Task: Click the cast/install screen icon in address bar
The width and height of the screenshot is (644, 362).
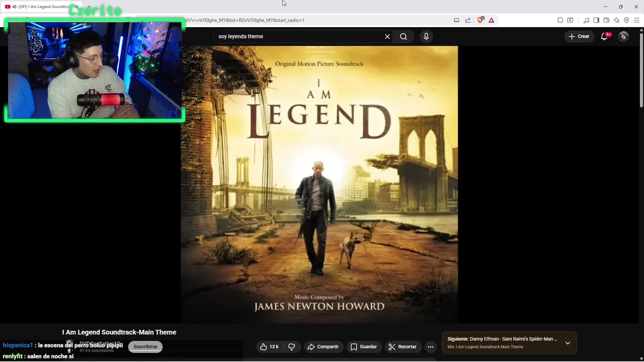Action: (456, 20)
